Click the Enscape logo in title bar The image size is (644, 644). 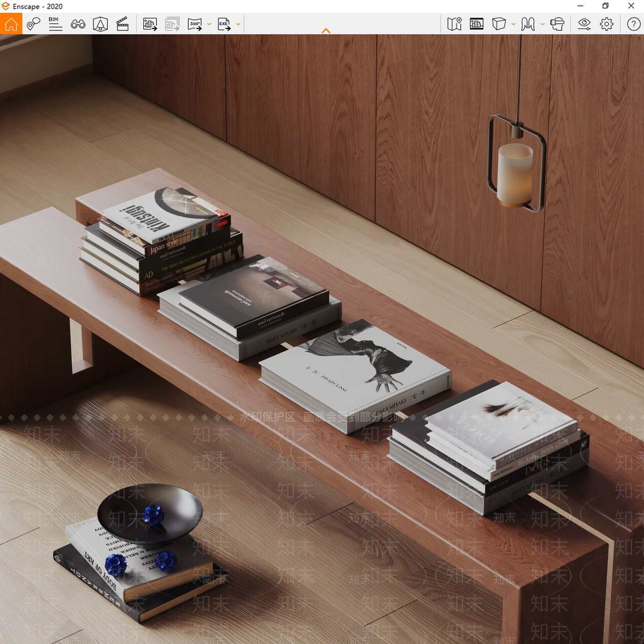(5, 6)
